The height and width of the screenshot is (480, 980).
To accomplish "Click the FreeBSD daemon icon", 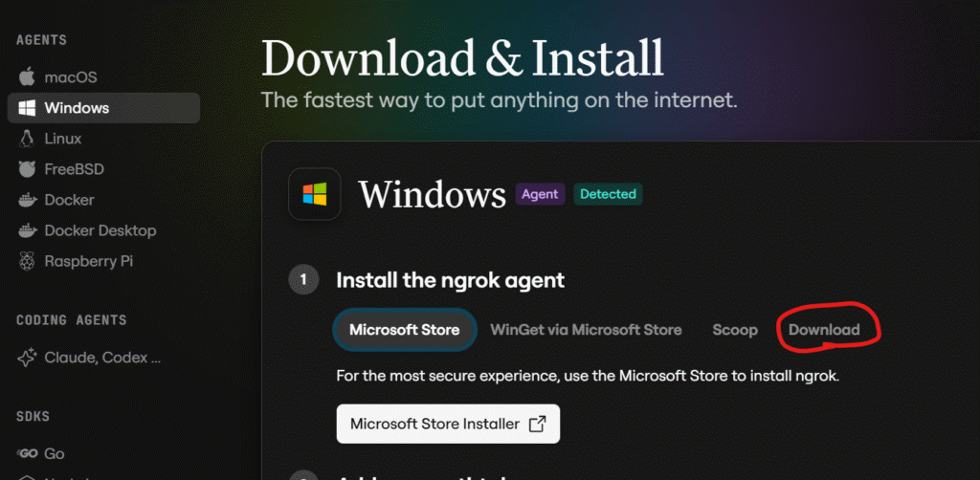I will coord(26,169).
